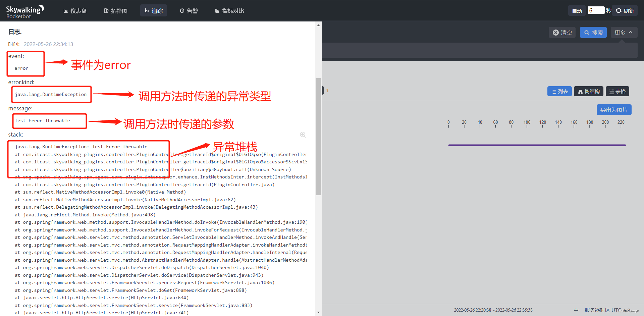Select the java.lang.RuntimeException error.kind value
This screenshot has height=316, width=644.
click(51, 94)
